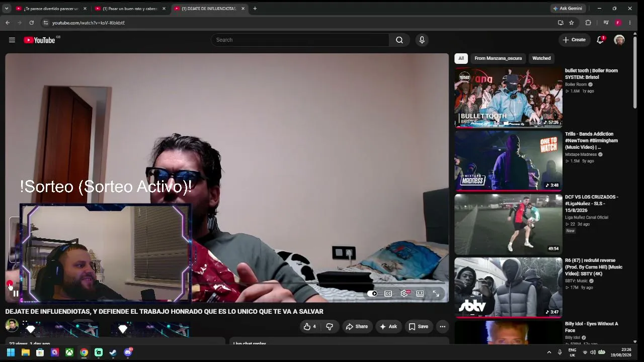Go back in browser history
This screenshot has width=644, height=362.
(x=8, y=23)
